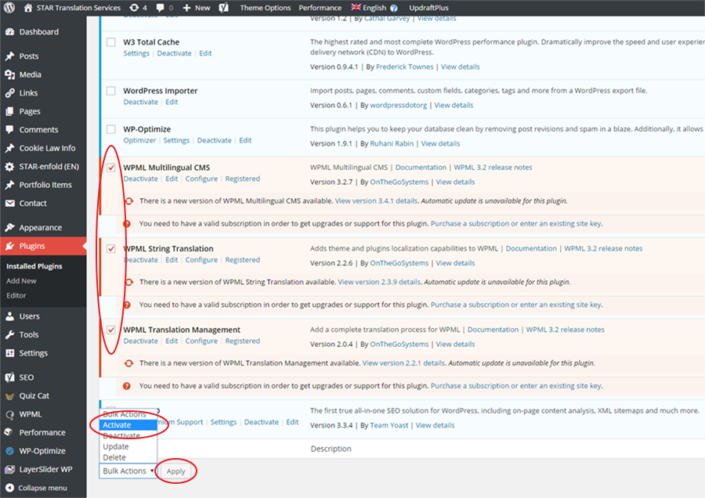Select Delete in the bulk actions list

click(114, 457)
